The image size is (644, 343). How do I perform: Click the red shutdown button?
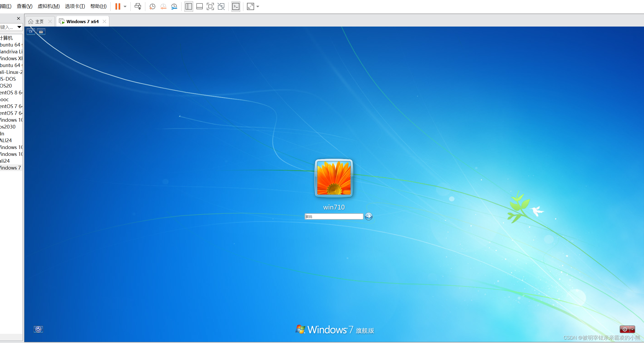click(x=625, y=329)
